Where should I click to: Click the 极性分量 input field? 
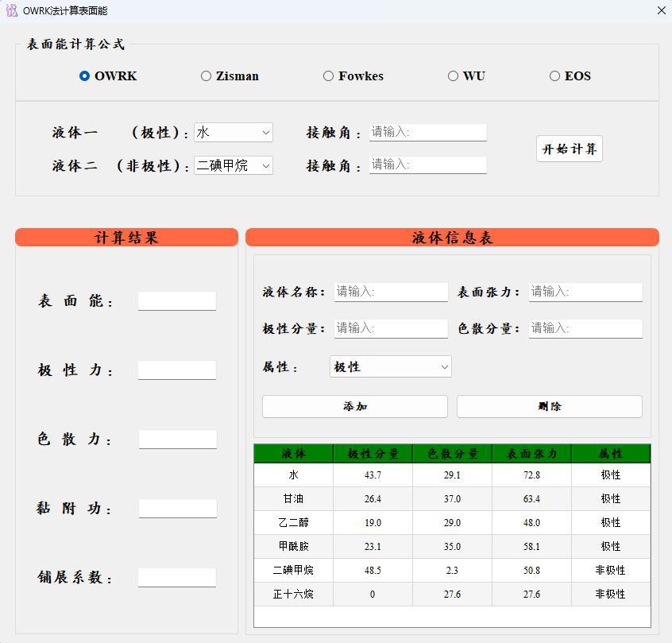[391, 328]
